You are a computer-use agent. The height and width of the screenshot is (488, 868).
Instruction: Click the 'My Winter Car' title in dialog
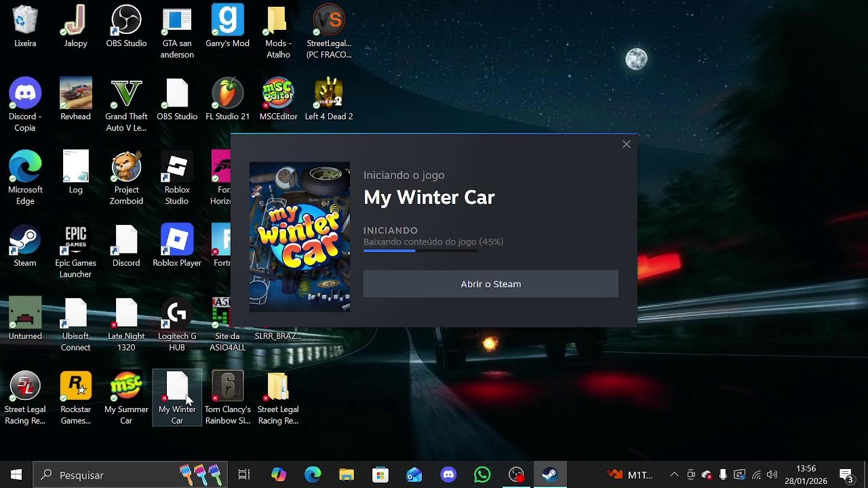(x=429, y=197)
